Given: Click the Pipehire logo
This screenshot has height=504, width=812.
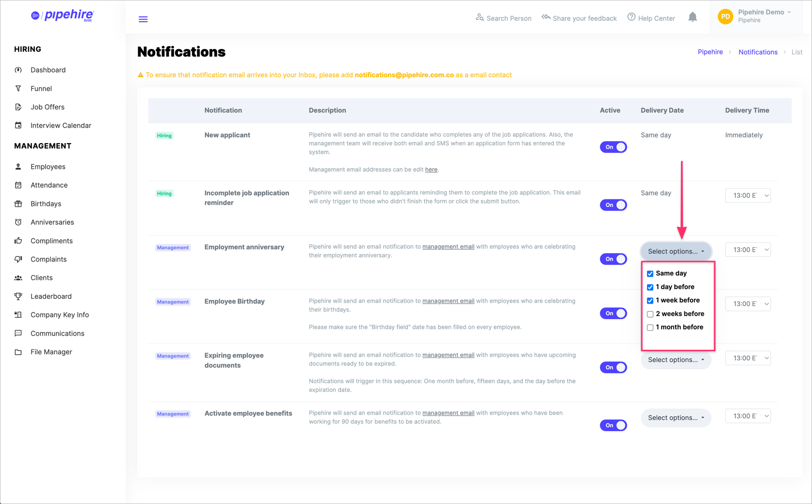Looking at the screenshot, I should pos(62,16).
